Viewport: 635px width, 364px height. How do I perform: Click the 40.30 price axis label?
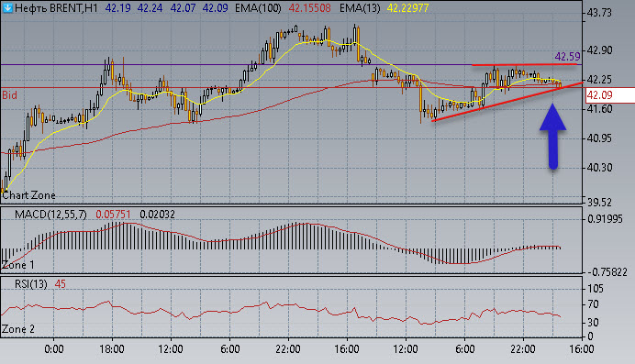click(599, 168)
